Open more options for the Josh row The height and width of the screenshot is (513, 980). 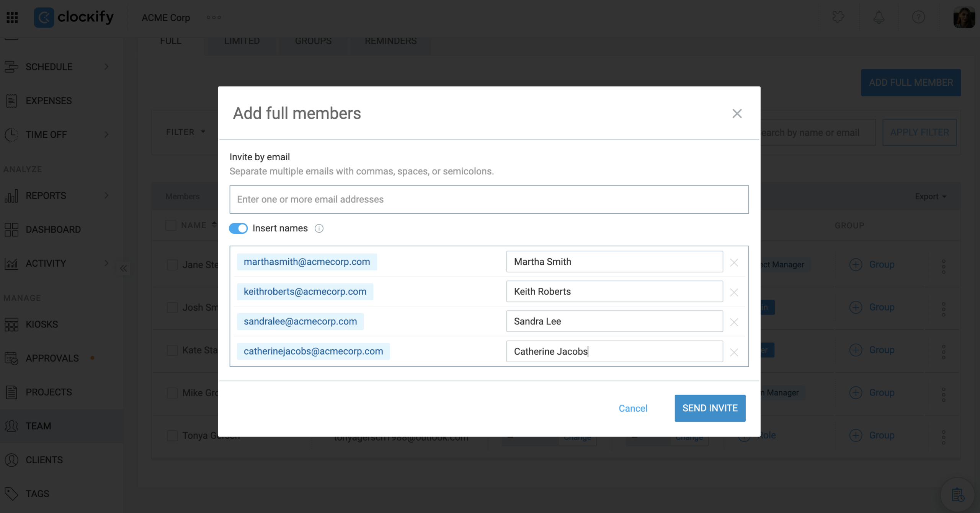tap(944, 309)
